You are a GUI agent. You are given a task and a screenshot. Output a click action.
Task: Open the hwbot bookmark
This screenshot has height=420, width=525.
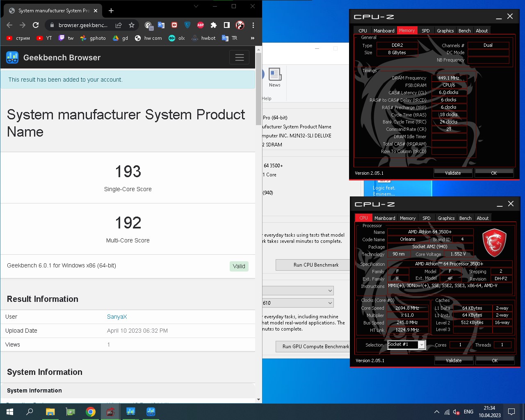(x=203, y=38)
